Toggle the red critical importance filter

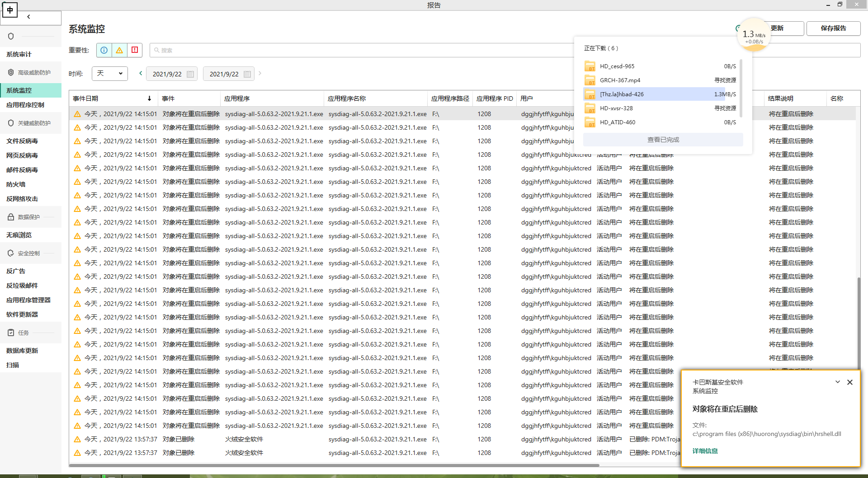135,50
